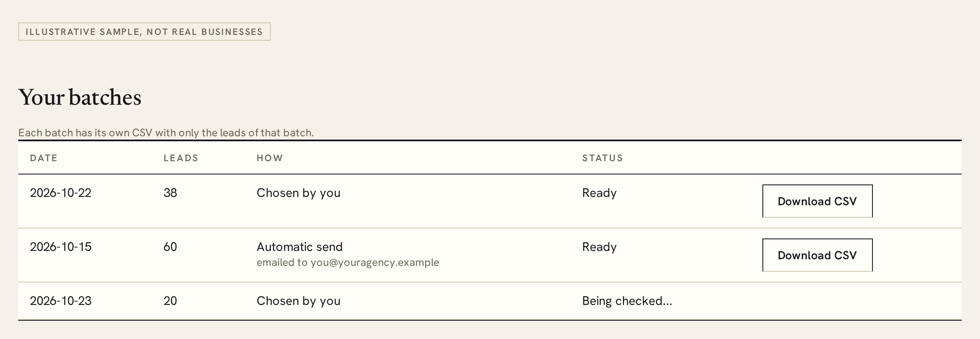Select the 2026-10-15 date cell
The width and height of the screenshot is (980, 339).
point(61,247)
